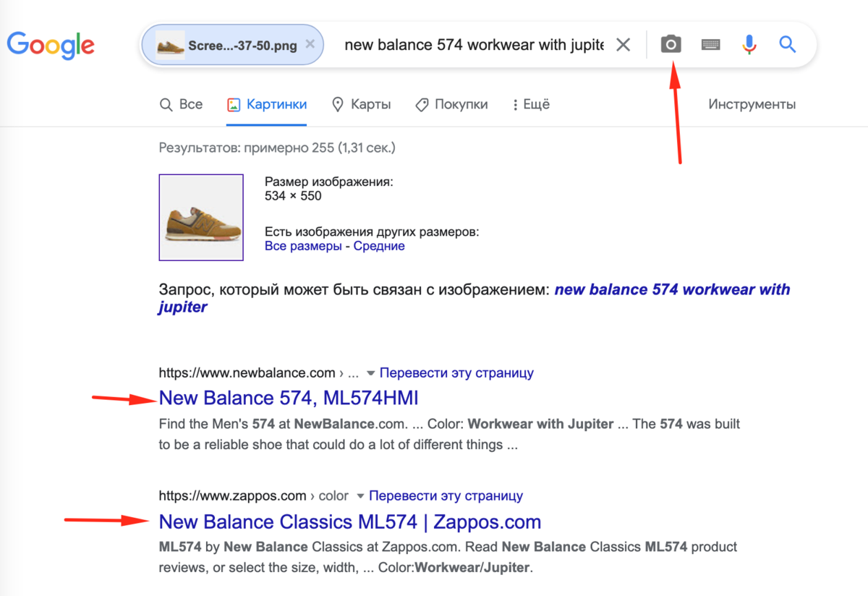The image size is (868, 596).
Task: Open New Balance Classics ML574 Zappos result
Action: tap(350, 521)
